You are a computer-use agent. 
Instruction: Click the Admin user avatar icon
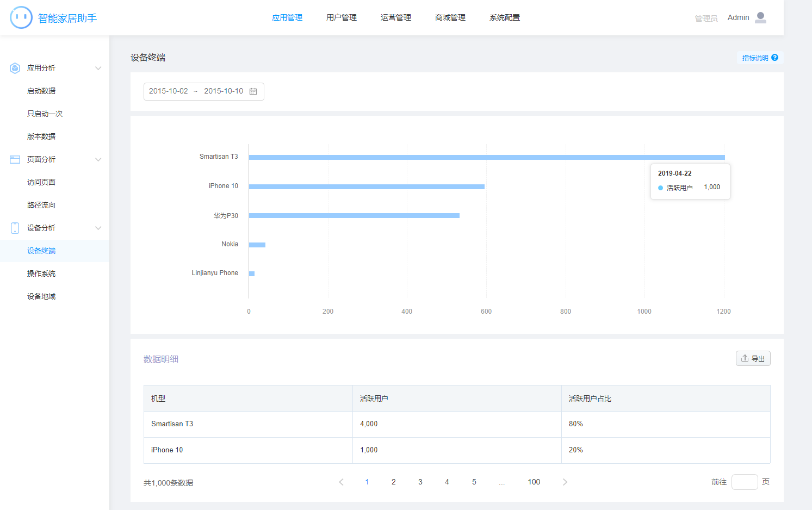click(760, 18)
